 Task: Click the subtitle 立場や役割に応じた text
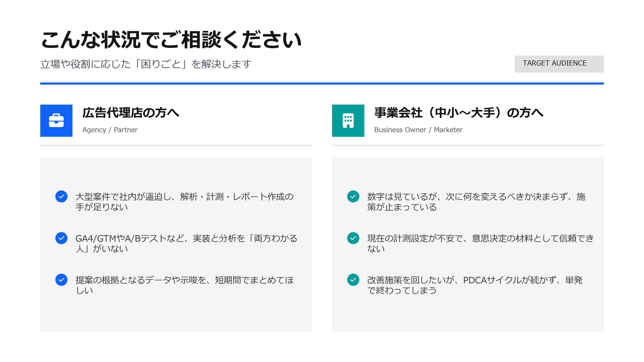tap(146, 64)
